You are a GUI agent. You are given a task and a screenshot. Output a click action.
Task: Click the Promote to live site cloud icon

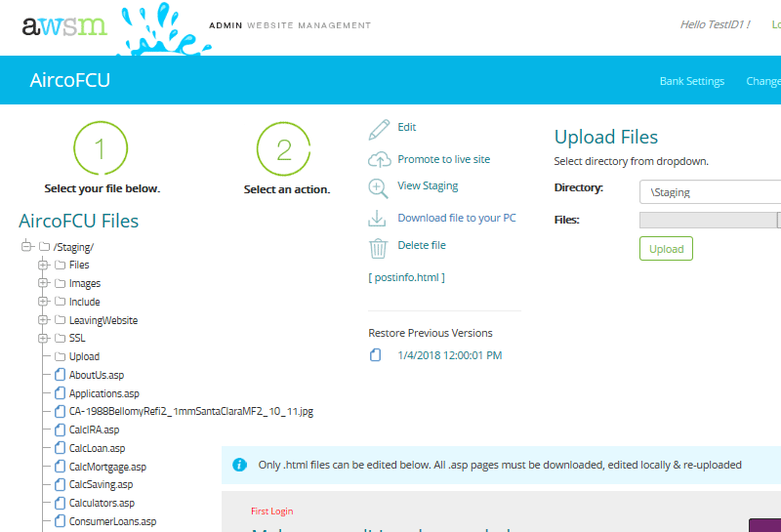coord(379,160)
